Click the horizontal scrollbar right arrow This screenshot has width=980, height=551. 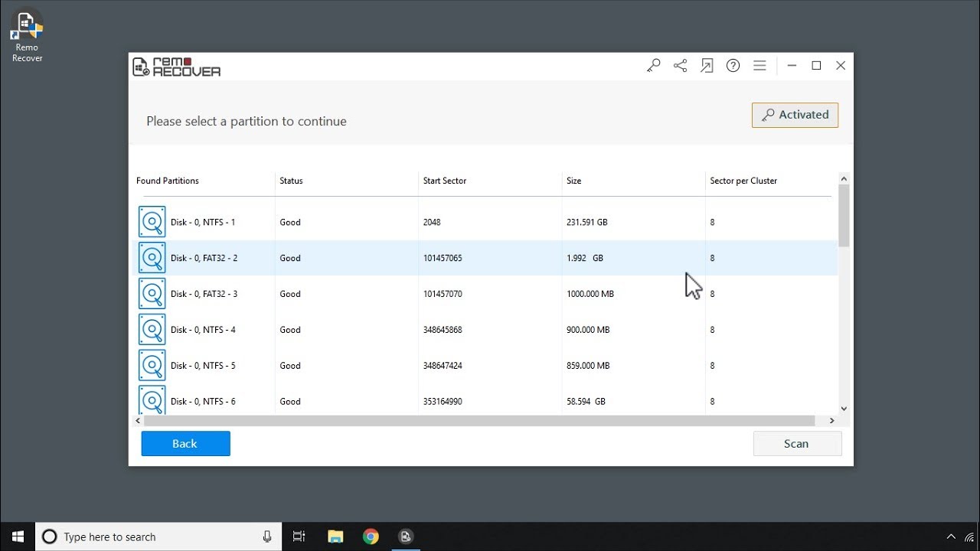[832, 420]
